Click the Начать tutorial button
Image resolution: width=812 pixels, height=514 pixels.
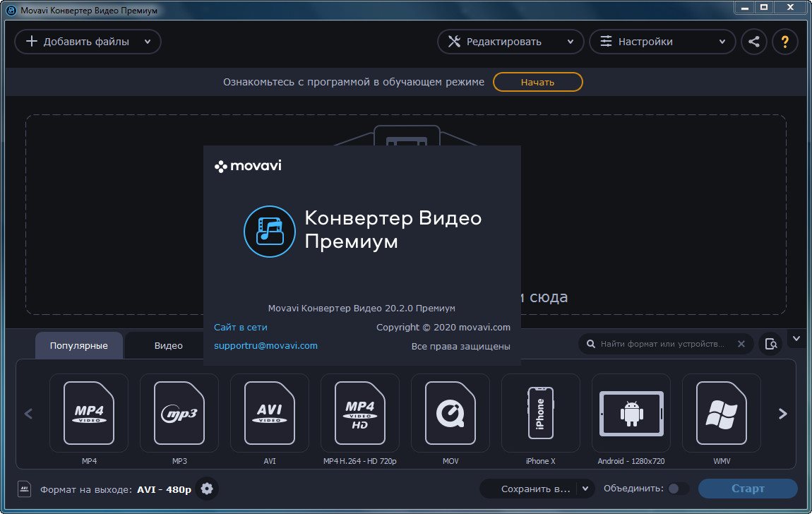(537, 82)
